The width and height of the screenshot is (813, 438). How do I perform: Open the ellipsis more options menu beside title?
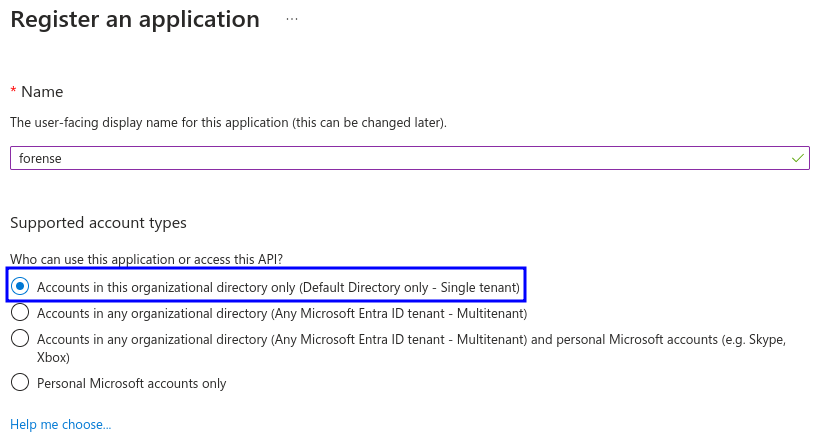coord(292,19)
